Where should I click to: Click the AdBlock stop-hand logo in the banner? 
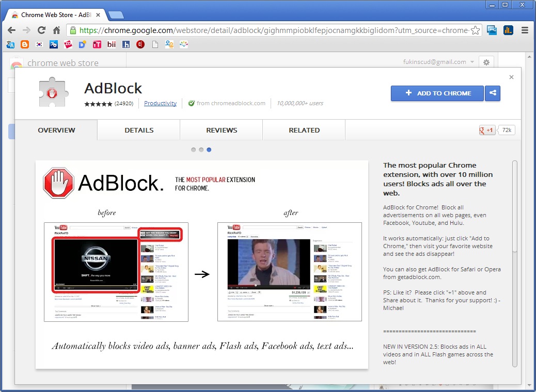pyautogui.click(x=58, y=183)
